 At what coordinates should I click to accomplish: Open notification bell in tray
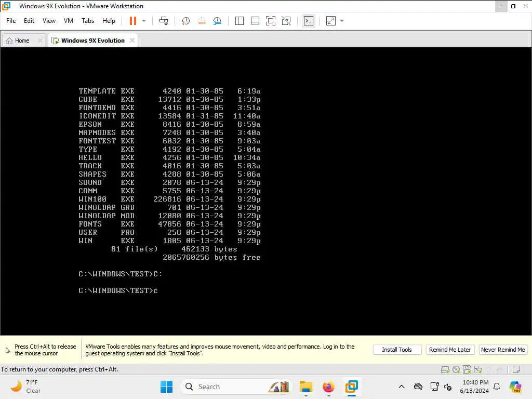(x=497, y=387)
